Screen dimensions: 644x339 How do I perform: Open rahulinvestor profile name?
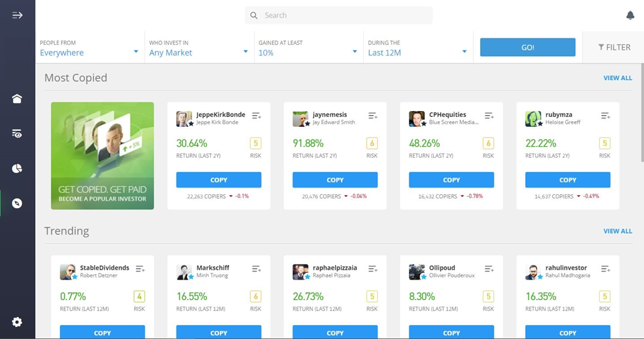click(566, 268)
